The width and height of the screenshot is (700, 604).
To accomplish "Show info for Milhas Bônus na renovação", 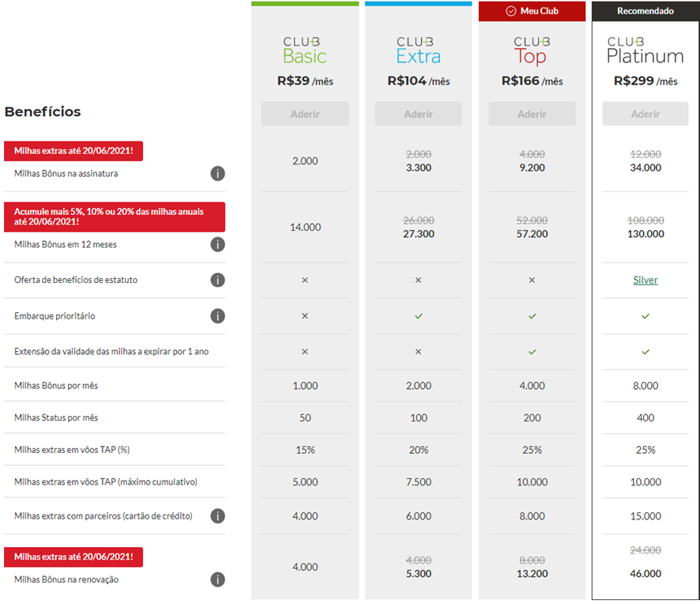I will [x=217, y=579].
